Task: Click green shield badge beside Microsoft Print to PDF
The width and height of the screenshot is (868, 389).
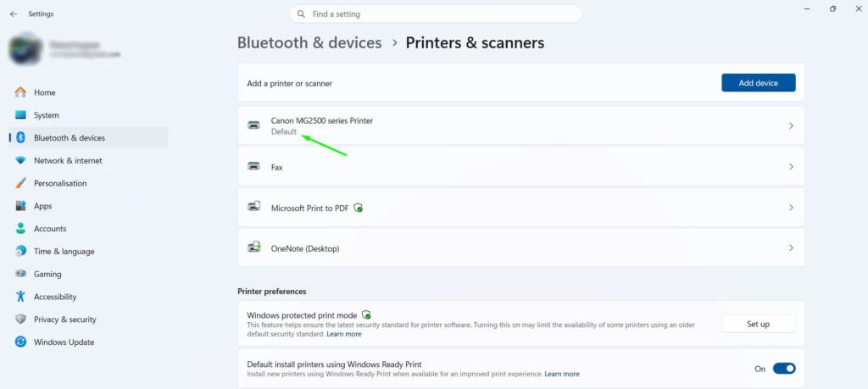Action: click(359, 208)
